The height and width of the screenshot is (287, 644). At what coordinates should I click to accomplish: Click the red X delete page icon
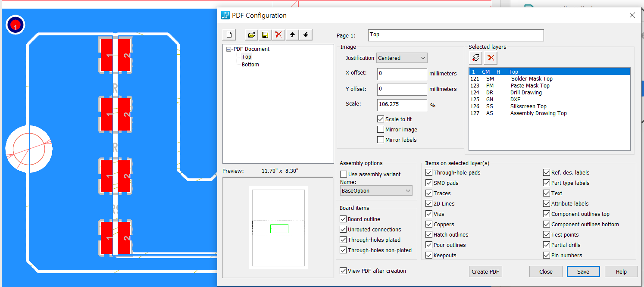coord(278,35)
